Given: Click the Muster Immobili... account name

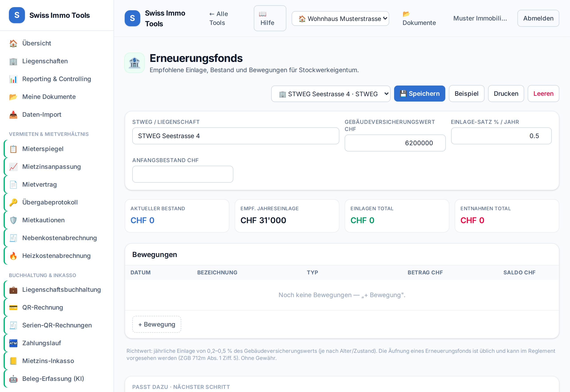Looking at the screenshot, I should tap(480, 18).
